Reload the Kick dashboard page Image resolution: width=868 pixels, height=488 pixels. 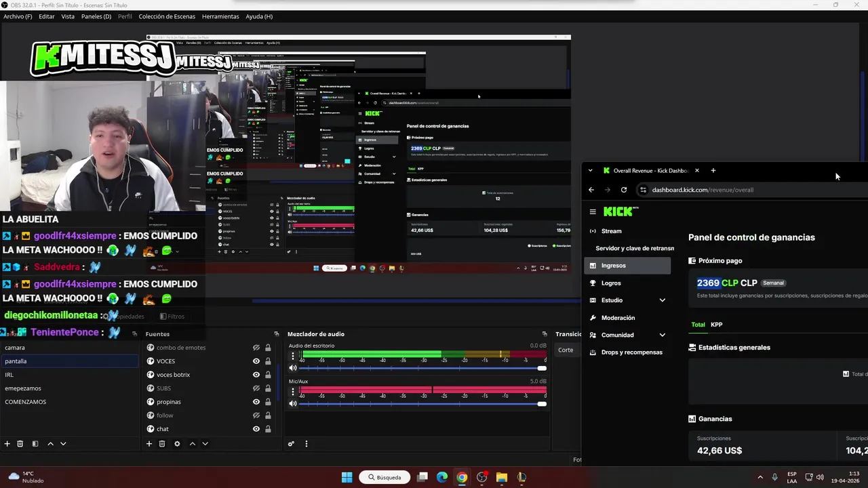[624, 190]
